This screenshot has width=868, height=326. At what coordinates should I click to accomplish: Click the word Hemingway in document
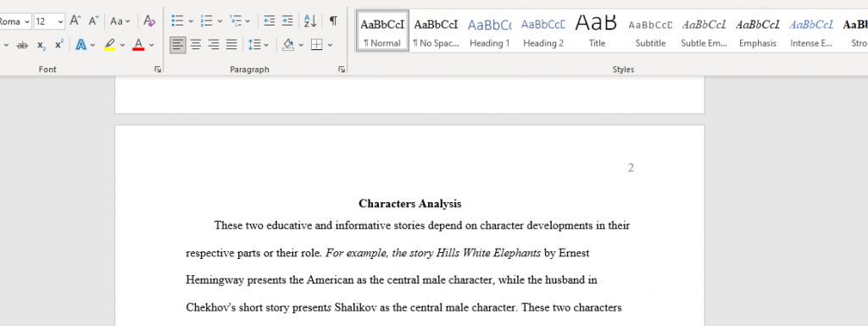[x=214, y=280]
